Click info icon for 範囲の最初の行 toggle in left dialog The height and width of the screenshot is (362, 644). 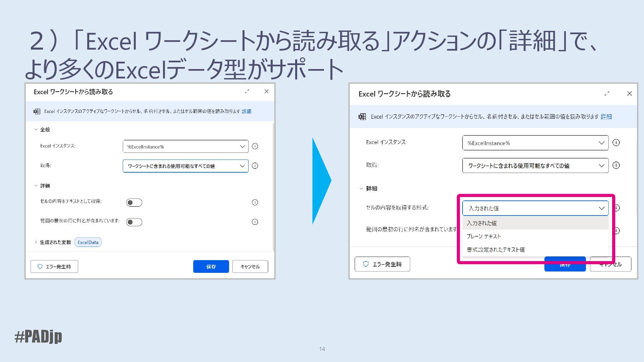pyautogui.click(x=255, y=222)
